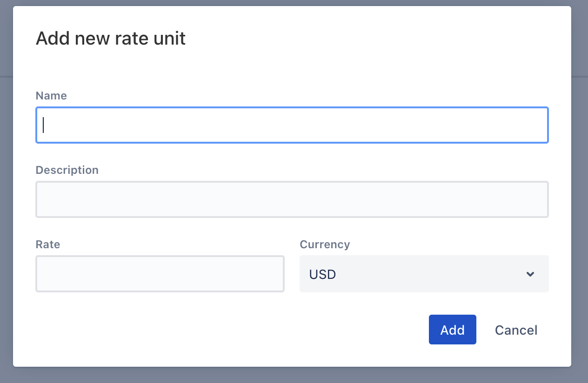Viewport: 588px width, 383px height.
Task: Click the chevron arrow in Currency dropdown
Action: coord(530,274)
